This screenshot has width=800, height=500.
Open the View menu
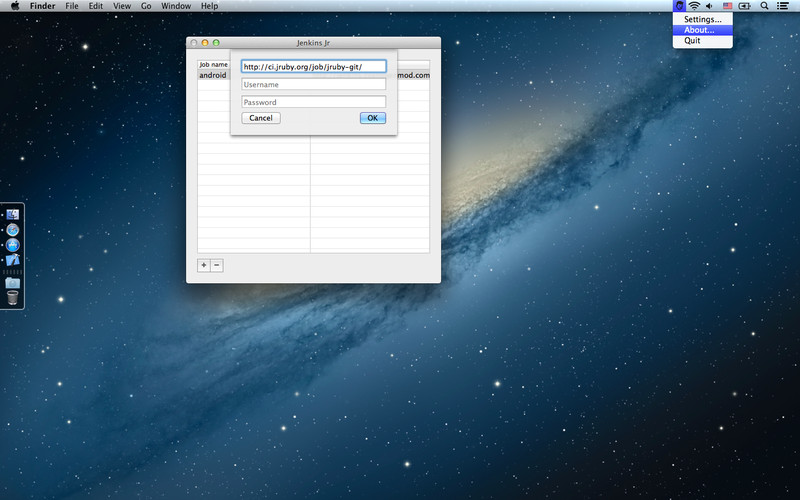point(122,6)
